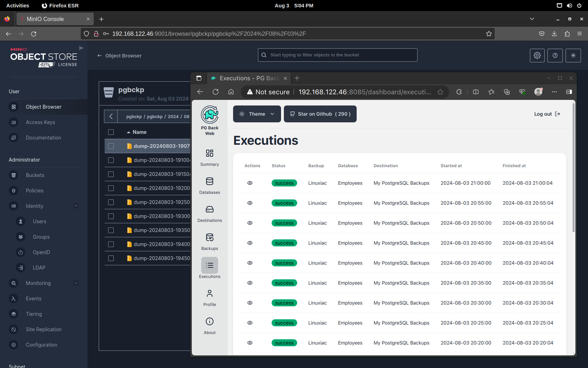Bookmark MinIO page with Firefox star
The image size is (588, 368).
tap(489, 34)
